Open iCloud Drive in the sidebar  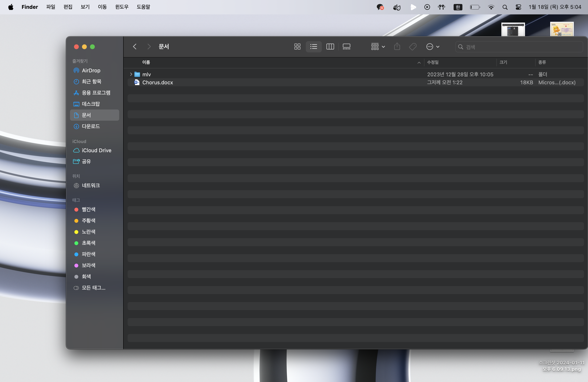(x=96, y=150)
